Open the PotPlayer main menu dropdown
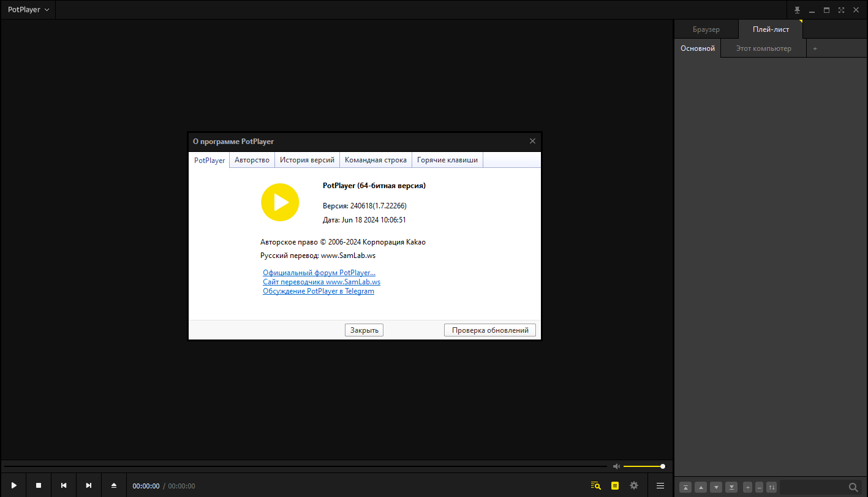868x497 pixels. pyautogui.click(x=28, y=10)
